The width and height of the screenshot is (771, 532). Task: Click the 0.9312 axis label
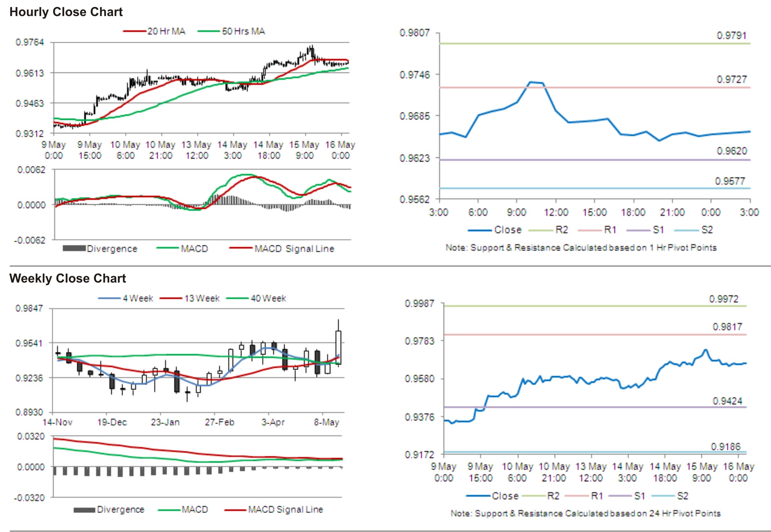click(x=30, y=134)
